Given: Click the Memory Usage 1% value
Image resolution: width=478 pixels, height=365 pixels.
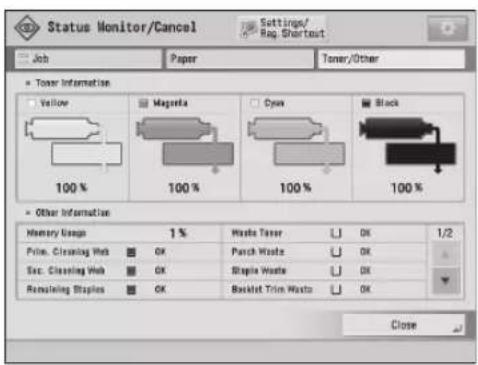Looking at the screenshot, I should coord(178,233).
